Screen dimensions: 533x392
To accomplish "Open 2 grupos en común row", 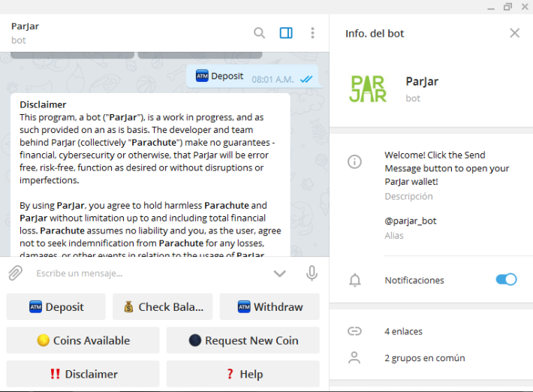I will [431, 357].
